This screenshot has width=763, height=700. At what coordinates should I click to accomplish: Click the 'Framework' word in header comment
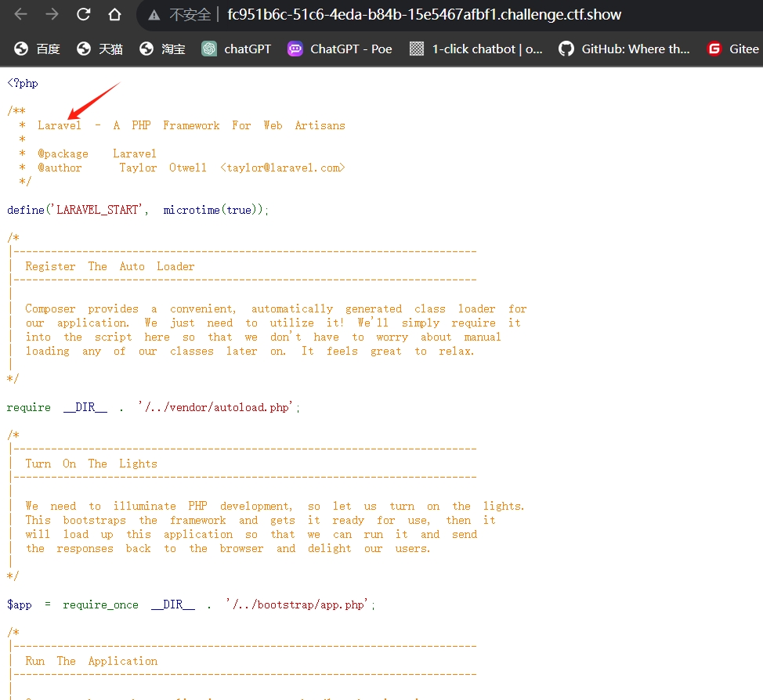pos(191,125)
